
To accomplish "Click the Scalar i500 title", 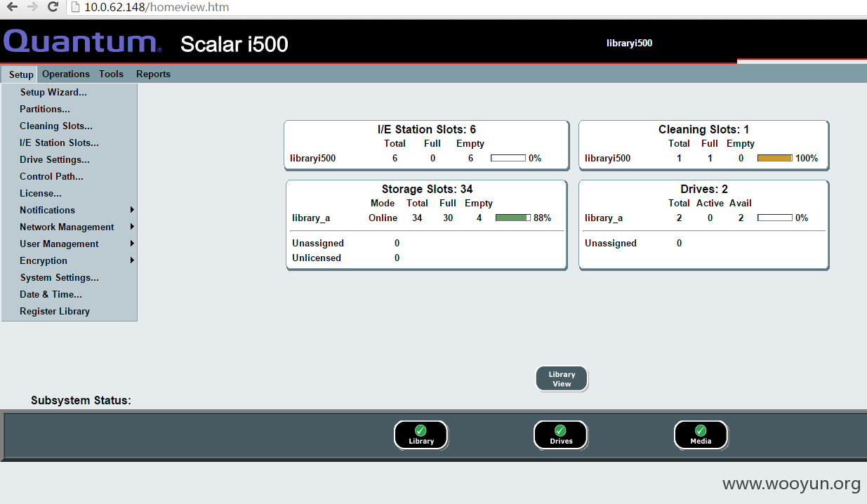I will click(x=234, y=44).
